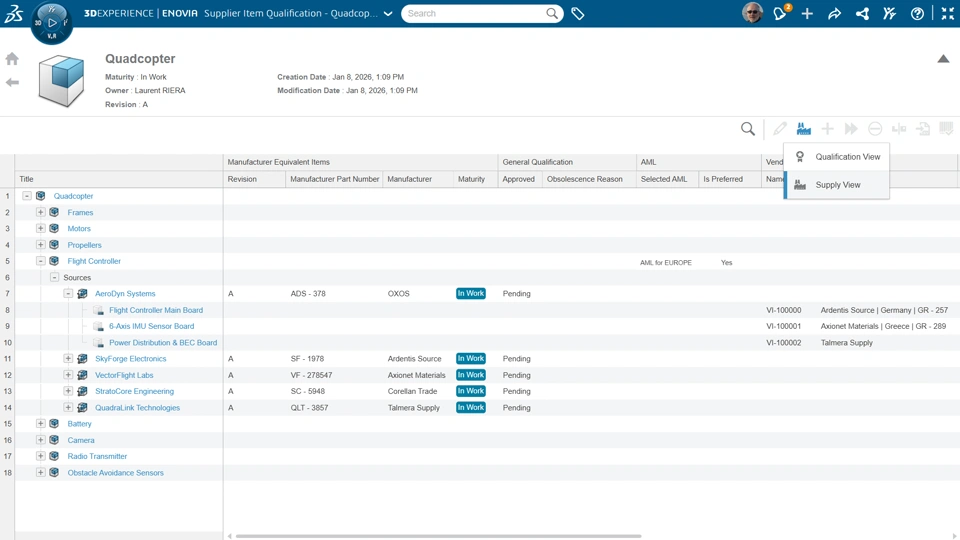This screenshot has width=960, height=540.
Task: Click the ADS - 378 part number cell
Action: tap(308, 294)
